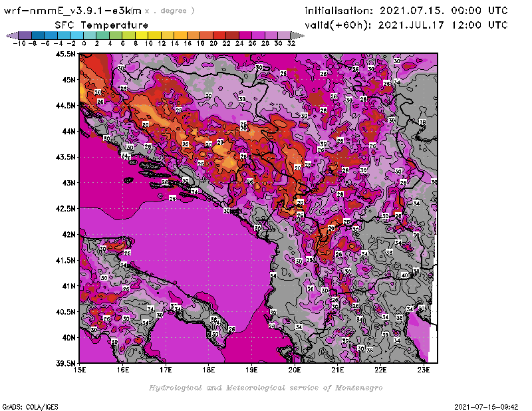Screen dimensions: 532x411
Task: Click the '18E' longitude label
Action: 209,370
